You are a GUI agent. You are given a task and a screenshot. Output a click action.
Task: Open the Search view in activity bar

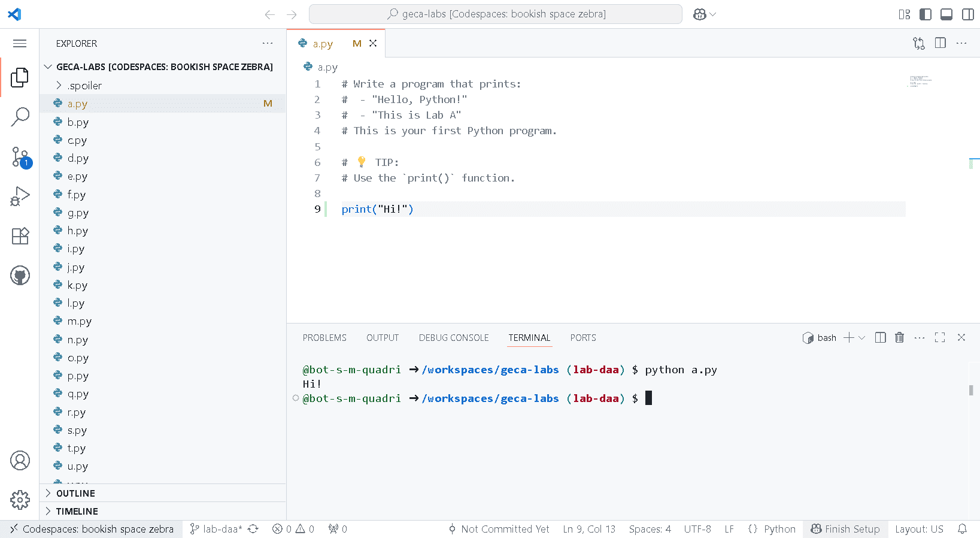pyautogui.click(x=20, y=117)
